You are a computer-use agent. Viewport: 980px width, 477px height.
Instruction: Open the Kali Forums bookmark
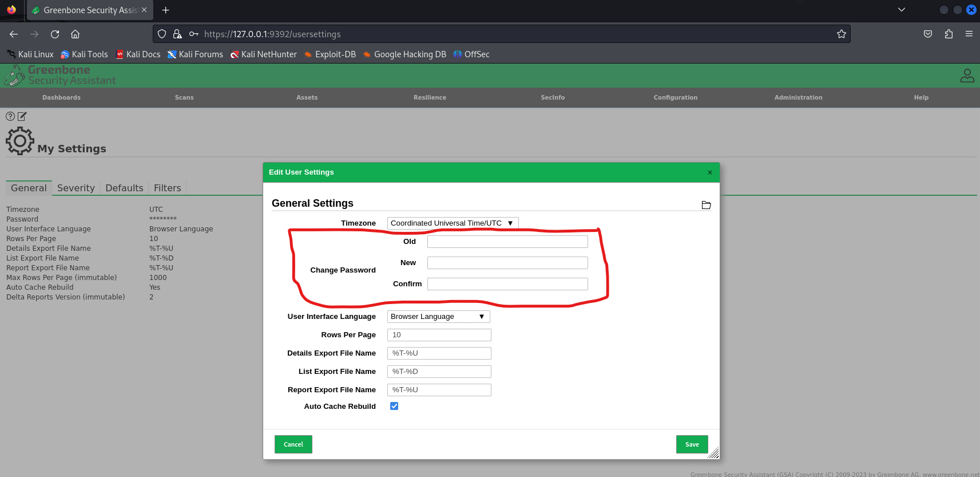195,54
